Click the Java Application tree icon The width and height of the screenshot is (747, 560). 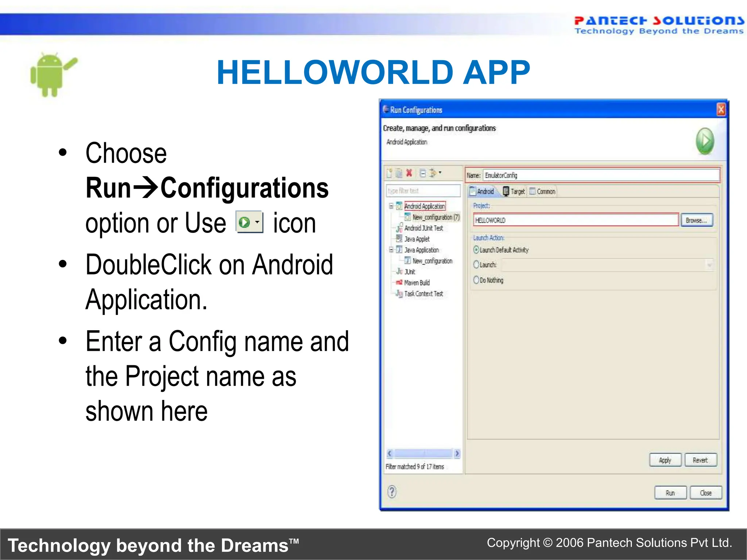click(399, 250)
